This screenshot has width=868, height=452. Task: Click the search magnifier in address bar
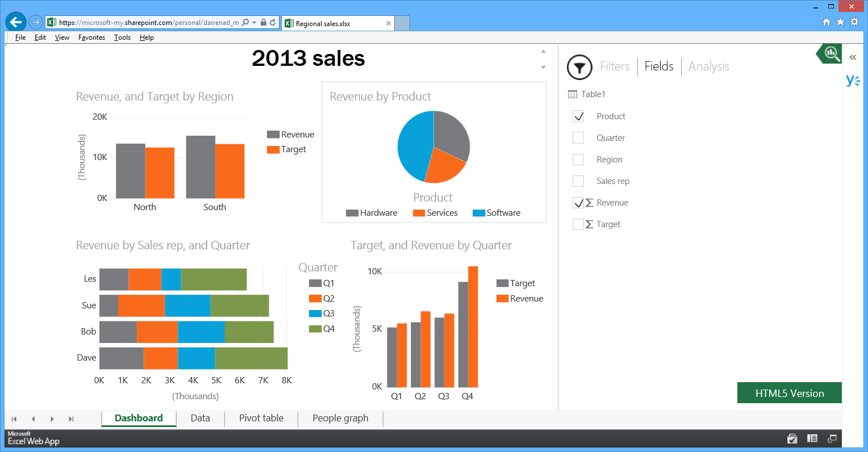[x=245, y=23]
